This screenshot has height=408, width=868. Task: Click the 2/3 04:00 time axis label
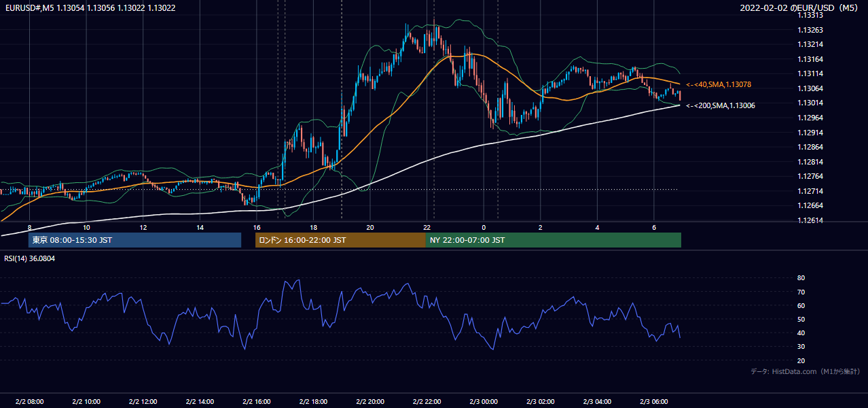pyautogui.click(x=597, y=401)
